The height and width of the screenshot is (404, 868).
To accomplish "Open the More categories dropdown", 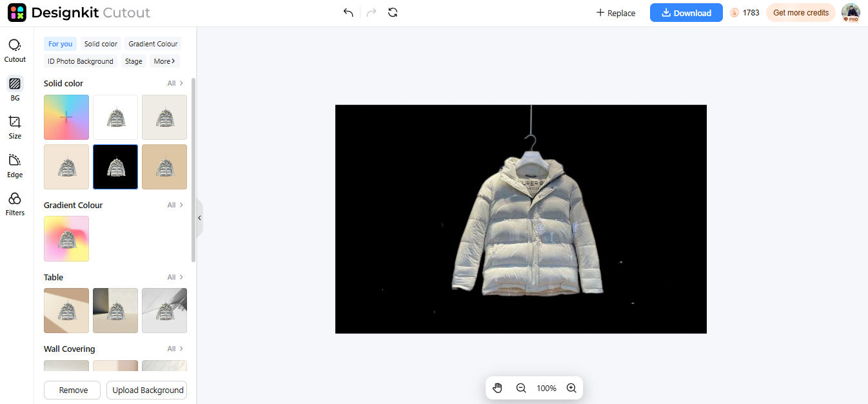I will pyautogui.click(x=164, y=61).
